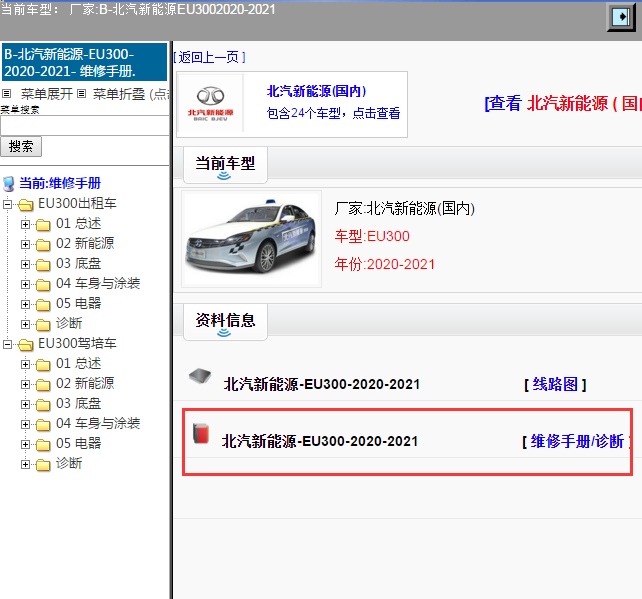Viewport: 642px width, 599px height.
Task: Open the 资料信息 tab
Action: click(225, 322)
